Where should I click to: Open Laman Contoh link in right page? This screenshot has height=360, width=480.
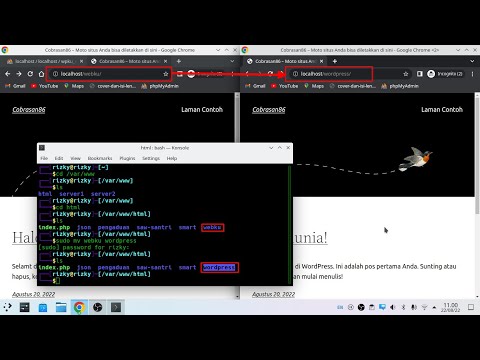442,109
